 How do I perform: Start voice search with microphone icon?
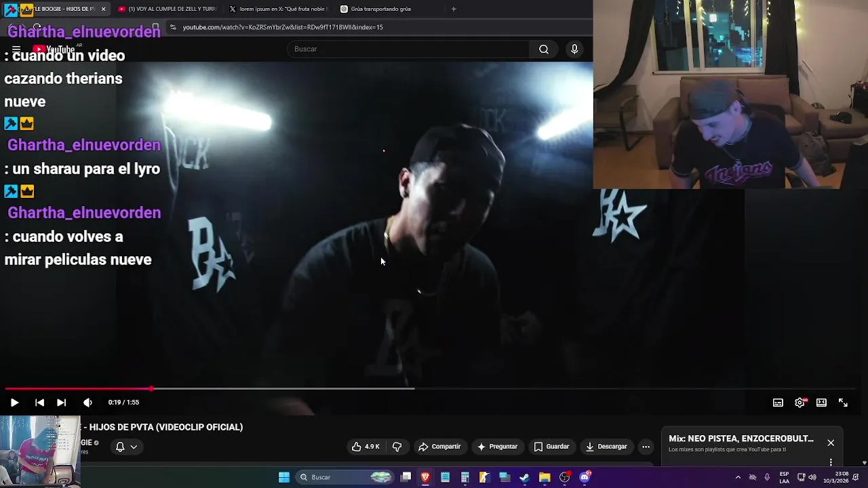point(574,49)
